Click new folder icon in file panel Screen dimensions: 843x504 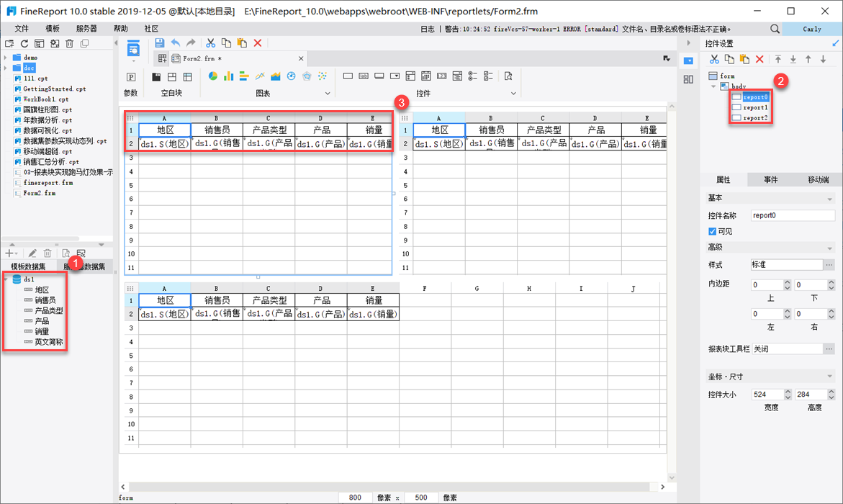9,44
